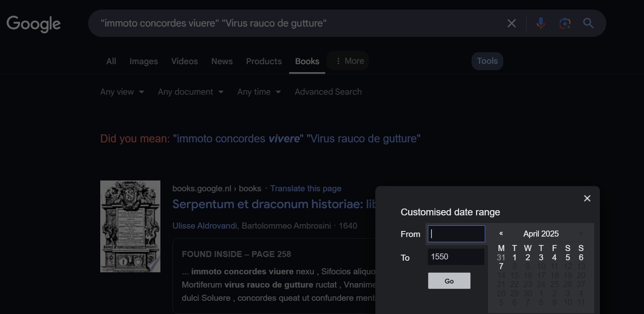Start voice search with microphone icon
Screen dimensions: 644x314
(x=541, y=23)
